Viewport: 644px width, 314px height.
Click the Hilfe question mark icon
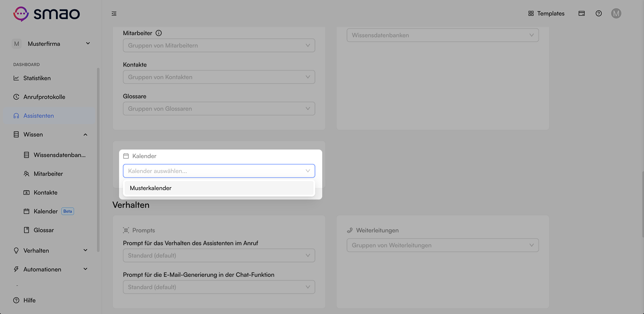(x=16, y=300)
